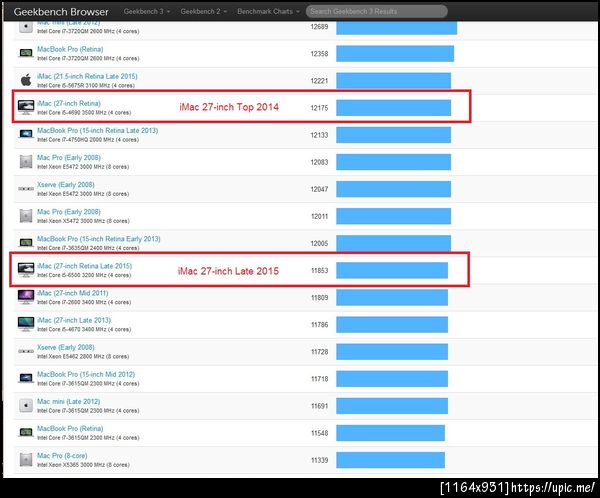Screen dimensions: 600x498
Task: Click the score value 12358
Action: [319, 54]
